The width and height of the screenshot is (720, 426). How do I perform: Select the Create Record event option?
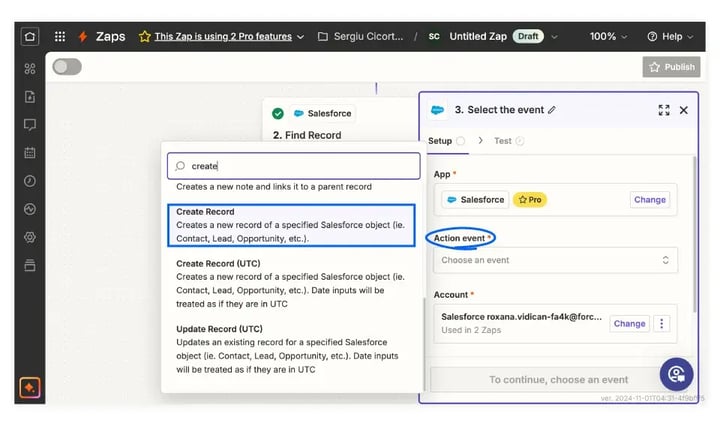point(291,225)
